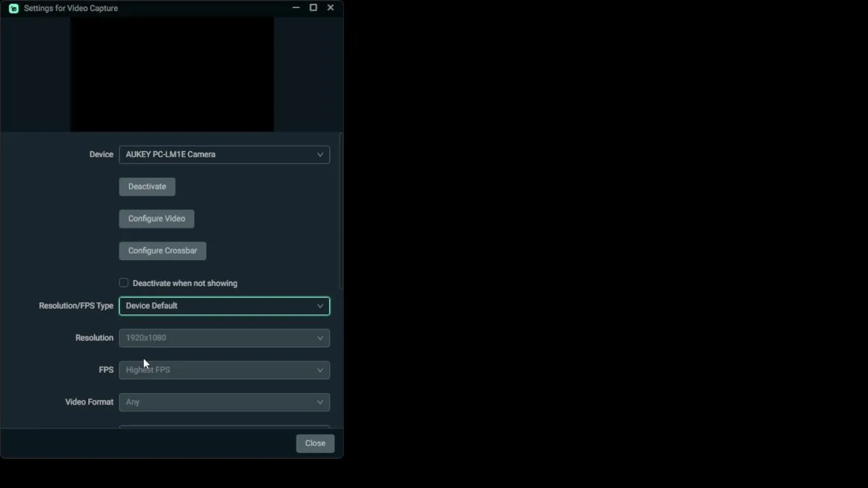
Task: Open Configure Video settings
Action: click(157, 218)
